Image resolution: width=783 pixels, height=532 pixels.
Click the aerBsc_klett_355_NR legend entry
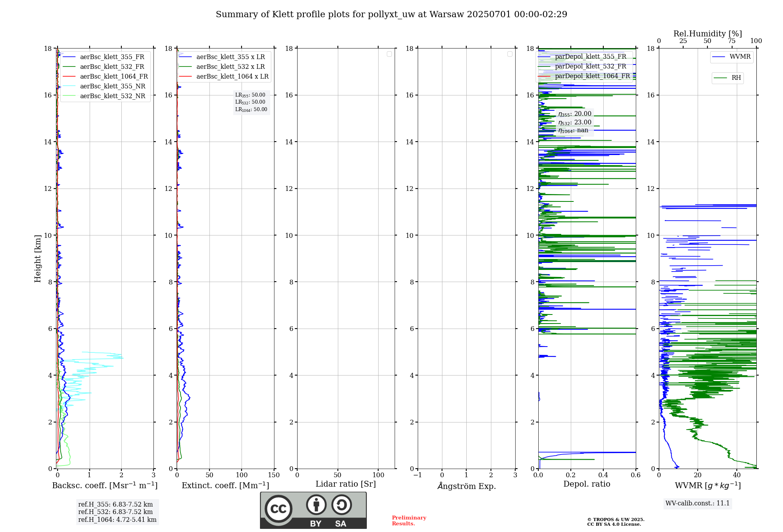click(x=104, y=86)
